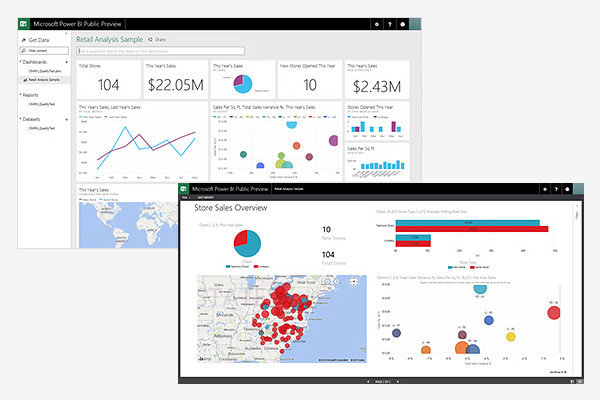Click the red slice of Store Sales pie chart
This screenshot has width=600, height=400.
pos(240,238)
